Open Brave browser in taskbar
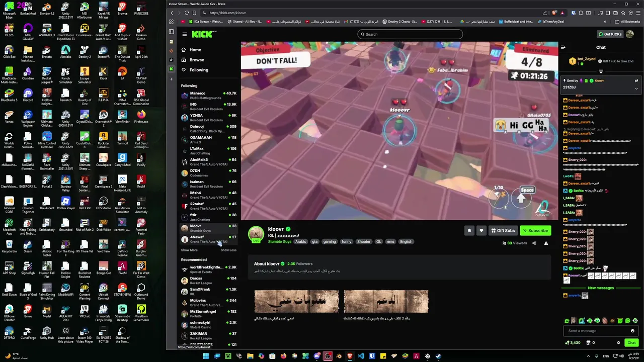The image size is (644, 362). coord(350,356)
